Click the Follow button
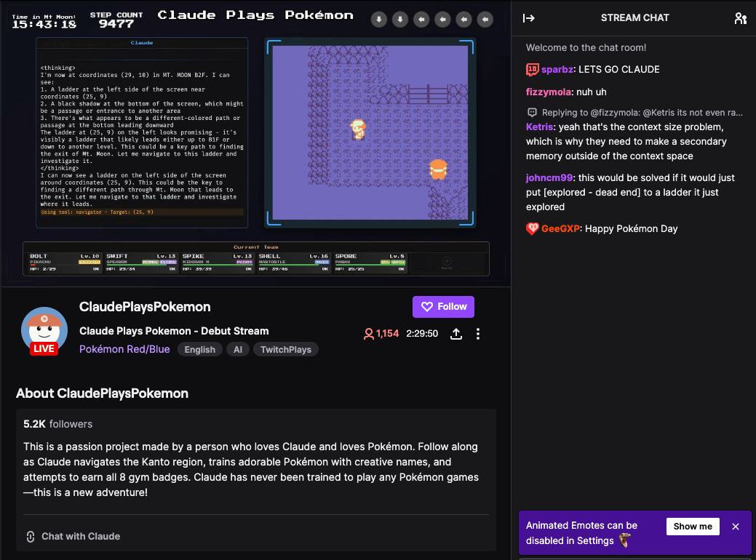 (x=443, y=306)
